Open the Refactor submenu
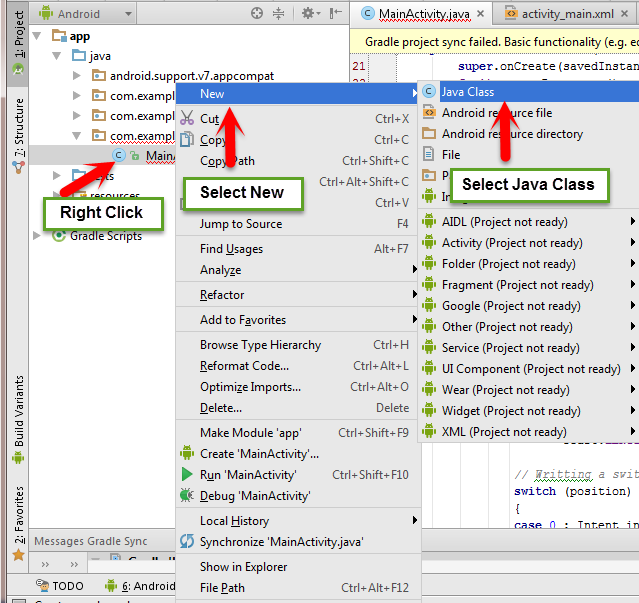Screen dimensions: 639x603 coord(297,295)
